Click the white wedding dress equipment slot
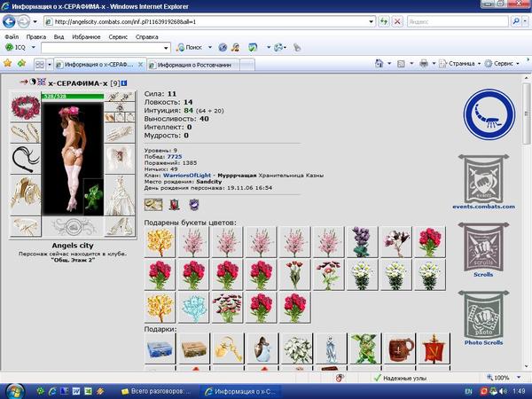The width and height of the screenshot is (532, 399). point(120,195)
